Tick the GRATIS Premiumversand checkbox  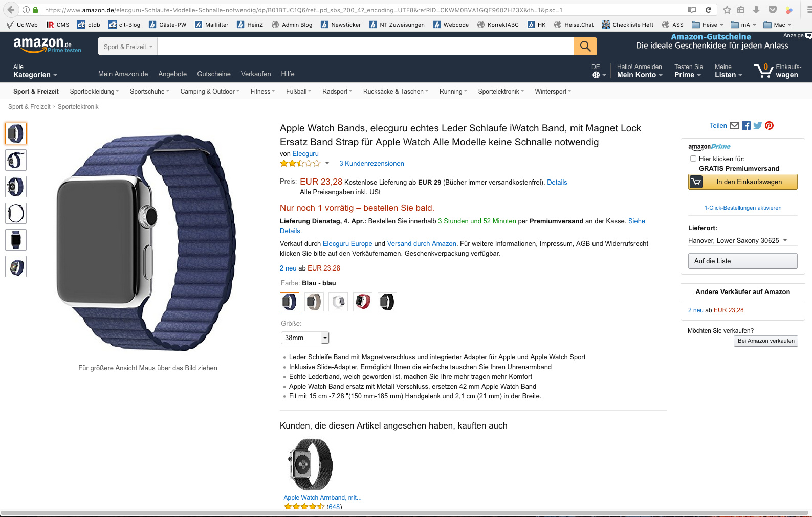(693, 159)
